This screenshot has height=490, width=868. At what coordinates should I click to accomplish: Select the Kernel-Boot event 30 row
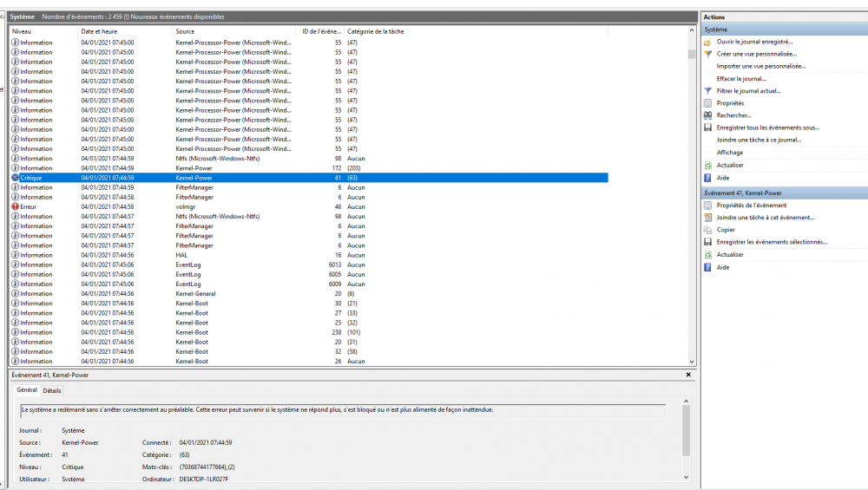(x=309, y=304)
